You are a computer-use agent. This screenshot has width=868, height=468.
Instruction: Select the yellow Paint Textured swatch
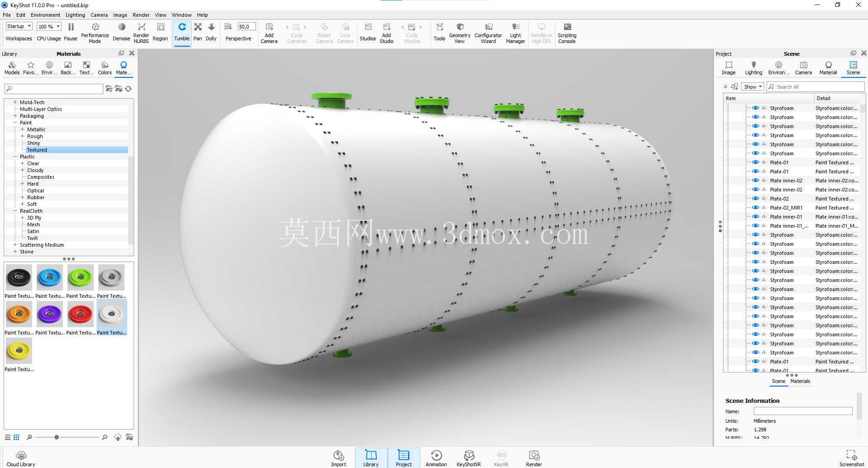click(x=19, y=355)
